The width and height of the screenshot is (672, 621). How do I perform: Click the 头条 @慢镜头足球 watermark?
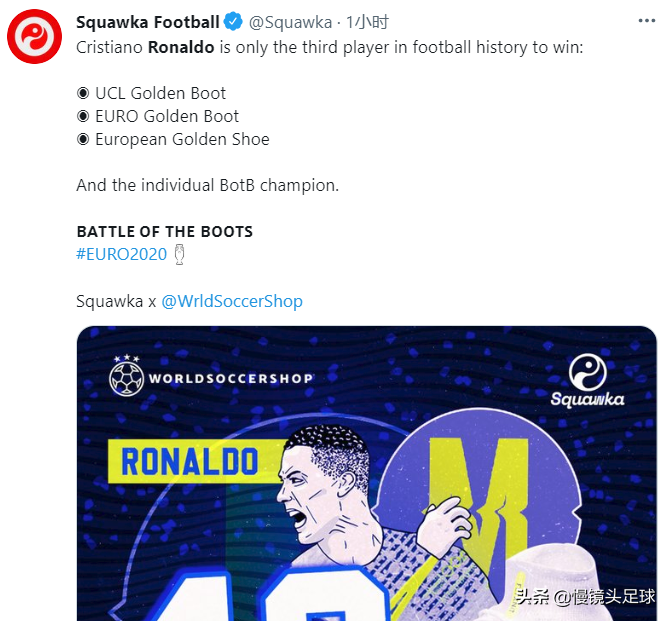(585, 597)
